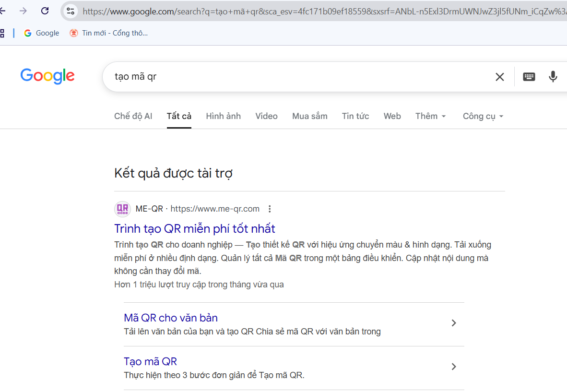Viewport: 567px width, 392px height.
Task: Click the 'Kết quả được tài trợ' heading
Action: point(173,173)
